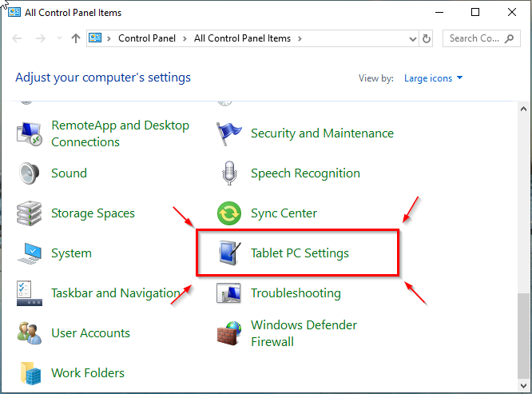Expand the address bar history dropdown
Image resolution: width=532 pixels, height=394 pixels.
(411, 38)
